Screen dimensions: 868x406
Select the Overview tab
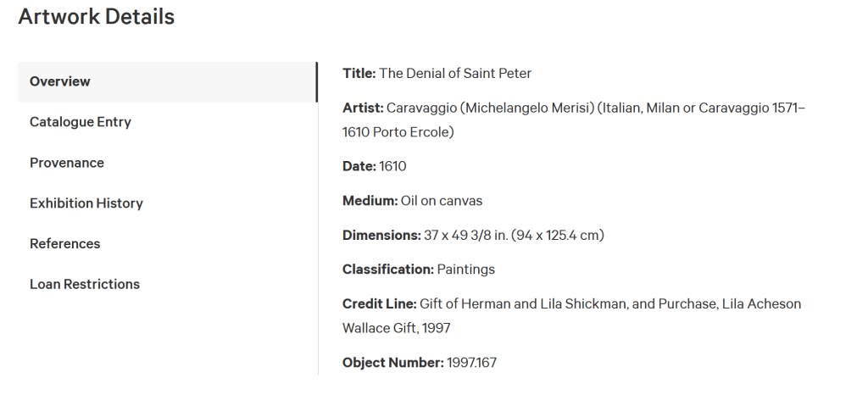coord(60,81)
